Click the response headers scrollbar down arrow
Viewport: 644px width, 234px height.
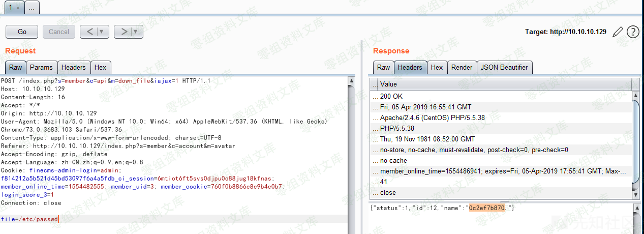pyautogui.click(x=635, y=195)
